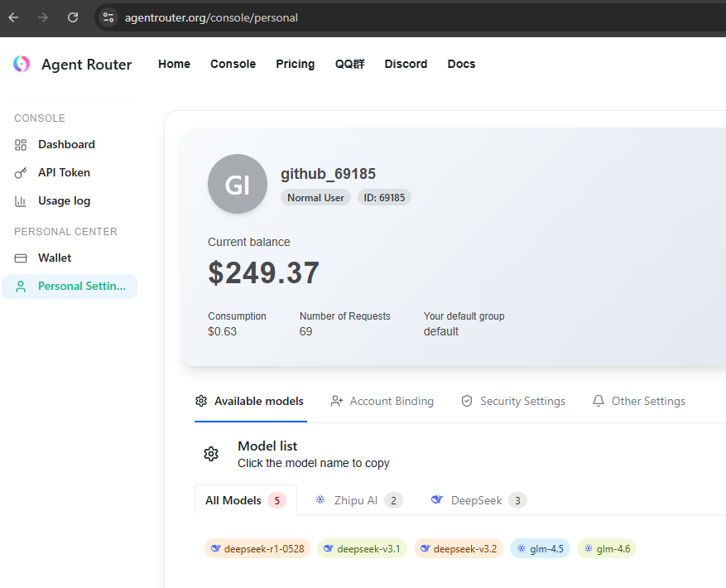Click the Agent Router logo icon

[x=22, y=65]
